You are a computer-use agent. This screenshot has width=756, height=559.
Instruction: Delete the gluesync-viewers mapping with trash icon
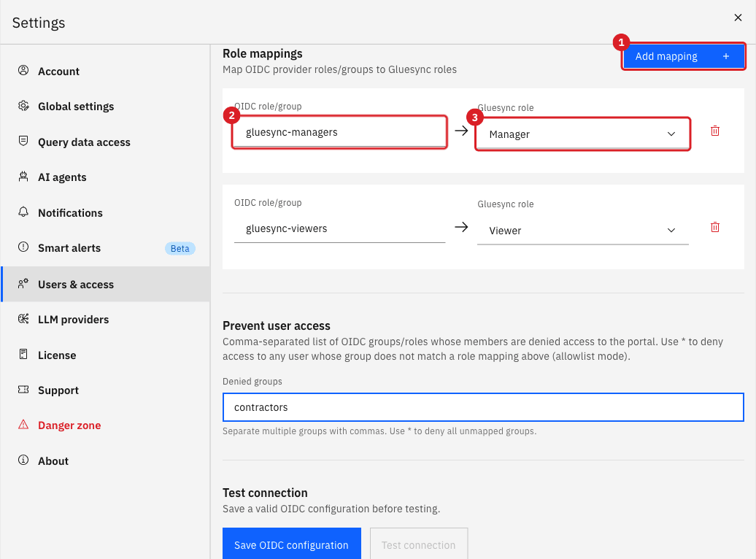(715, 227)
